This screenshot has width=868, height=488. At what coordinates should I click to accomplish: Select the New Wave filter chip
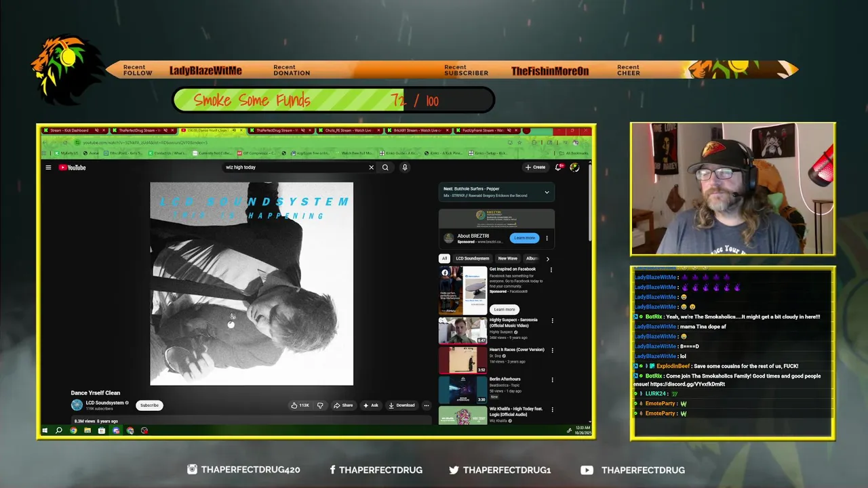(508, 258)
